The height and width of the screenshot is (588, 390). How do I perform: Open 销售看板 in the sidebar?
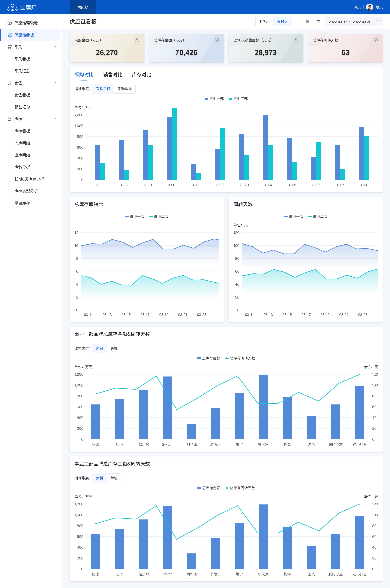(x=30, y=95)
